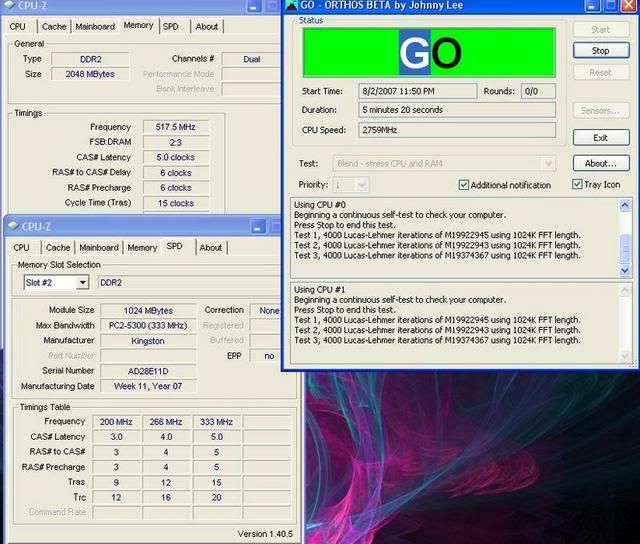The width and height of the screenshot is (640, 544).
Task: Click the Duration field showing 5 minutes 20 seconds
Action: pos(455,110)
